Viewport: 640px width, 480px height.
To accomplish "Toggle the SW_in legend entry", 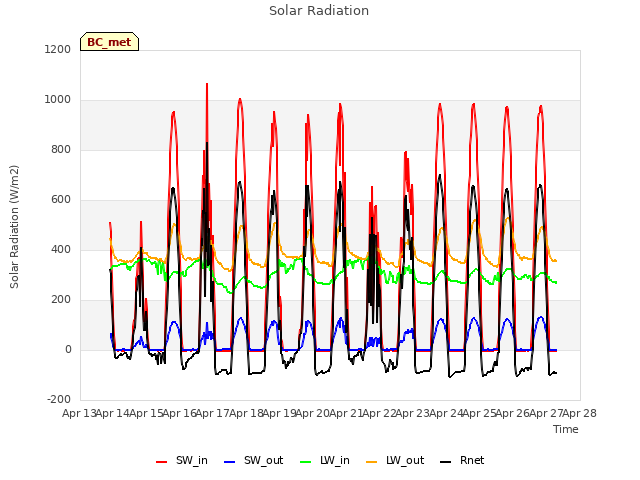I will (182, 460).
